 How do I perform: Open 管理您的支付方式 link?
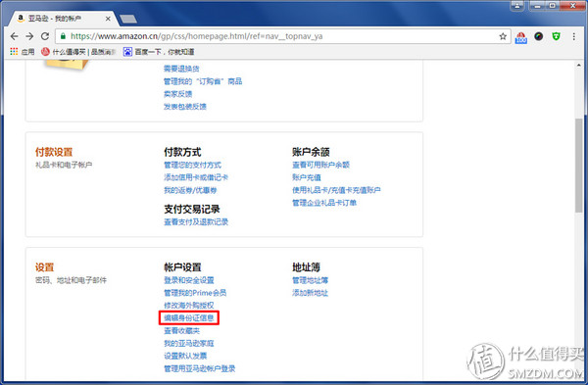(x=193, y=165)
